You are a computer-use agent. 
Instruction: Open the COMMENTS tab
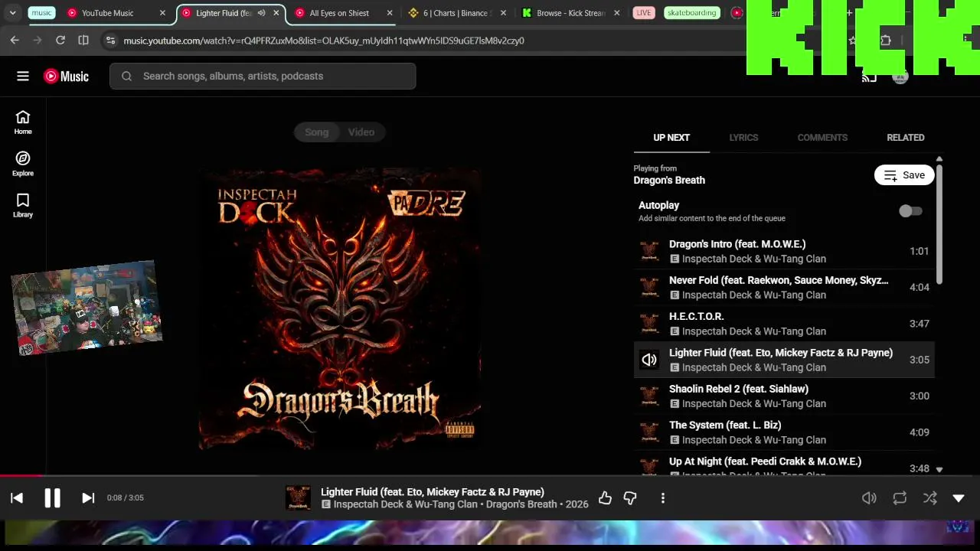click(822, 138)
